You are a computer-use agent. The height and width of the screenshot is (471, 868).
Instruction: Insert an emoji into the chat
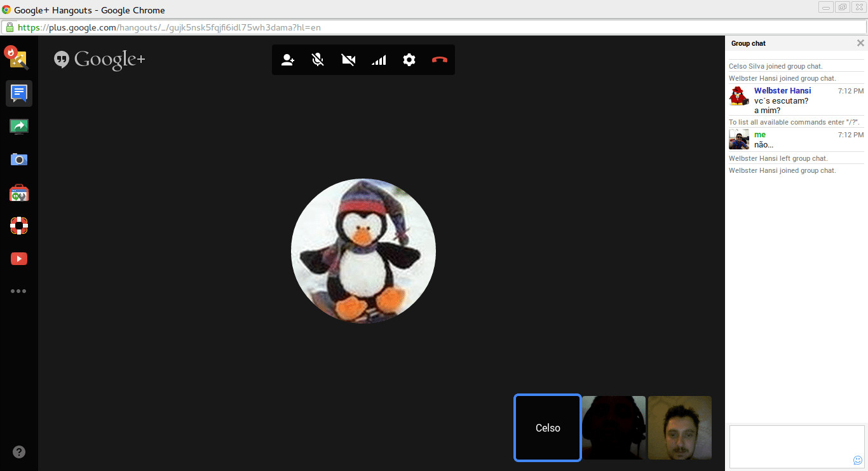[858, 461]
